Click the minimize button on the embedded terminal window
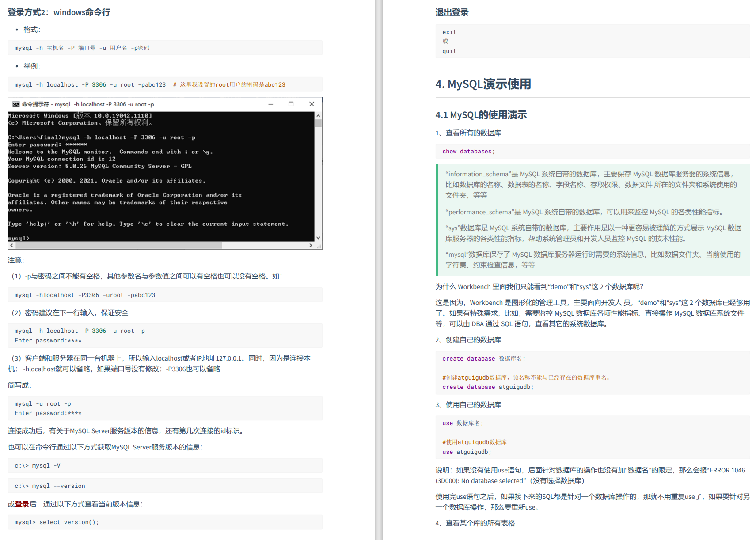The image size is (756, 540). click(x=271, y=104)
